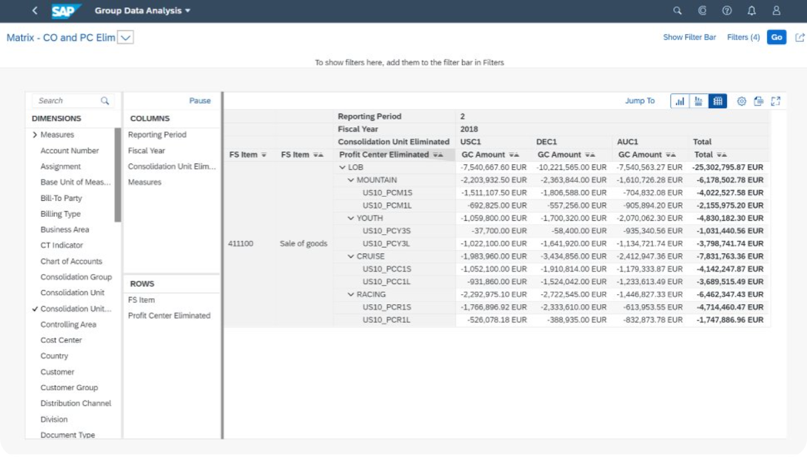Open the table settings gear icon

pos(741,101)
